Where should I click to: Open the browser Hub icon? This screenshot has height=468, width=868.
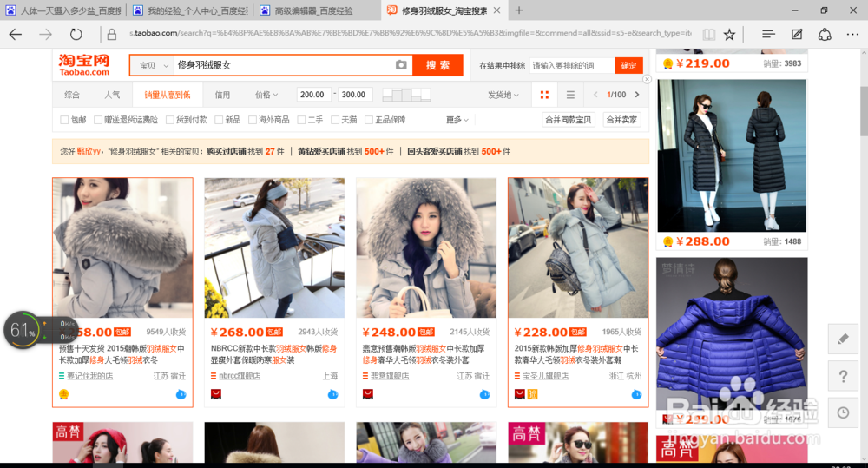pos(768,35)
